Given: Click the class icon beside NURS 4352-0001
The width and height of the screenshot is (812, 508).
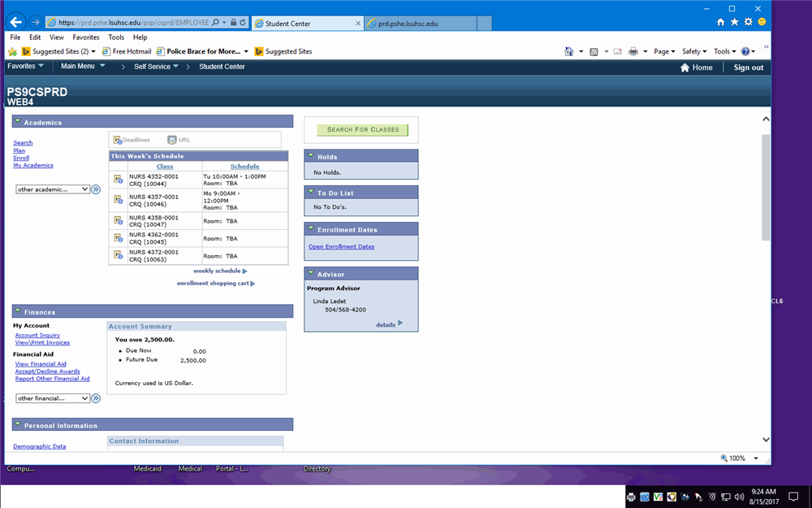Looking at the screenshot, I should point(118,180).
